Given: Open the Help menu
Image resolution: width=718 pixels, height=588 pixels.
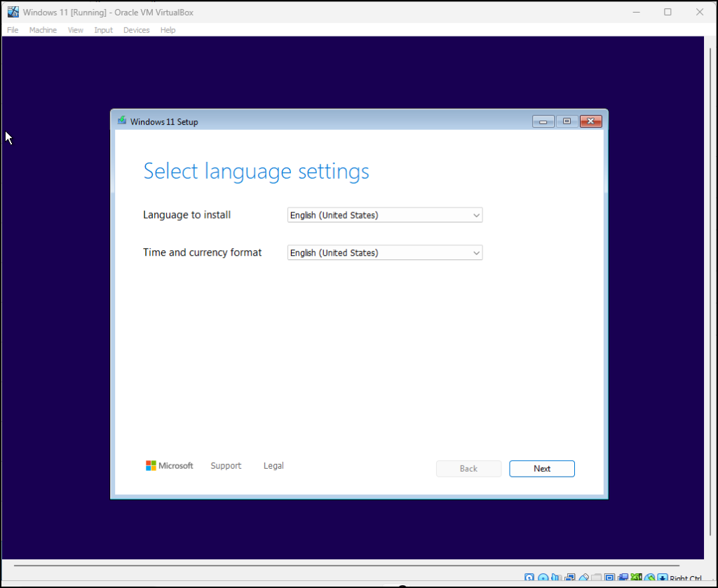Looking at the screenshot, I should (168, 29).
